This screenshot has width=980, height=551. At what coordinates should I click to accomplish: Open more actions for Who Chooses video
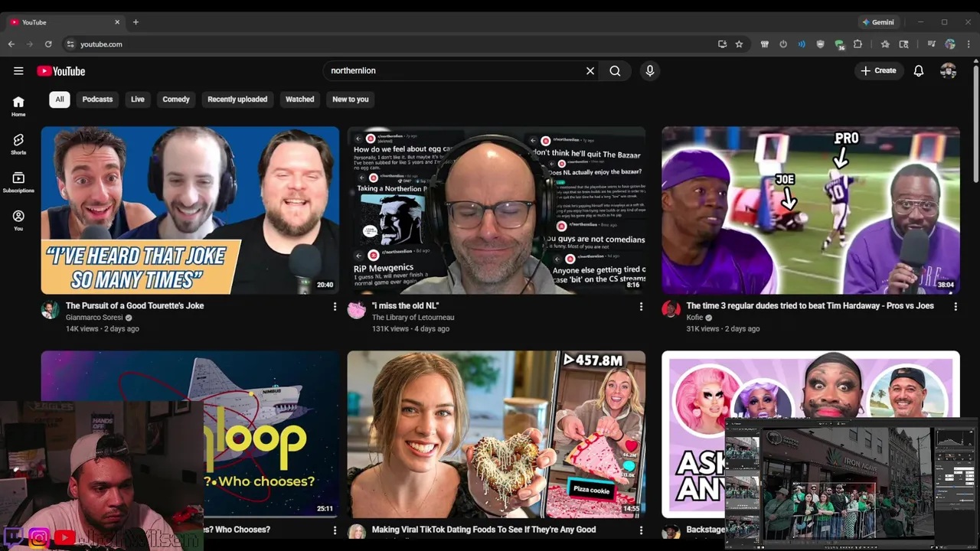335,530
